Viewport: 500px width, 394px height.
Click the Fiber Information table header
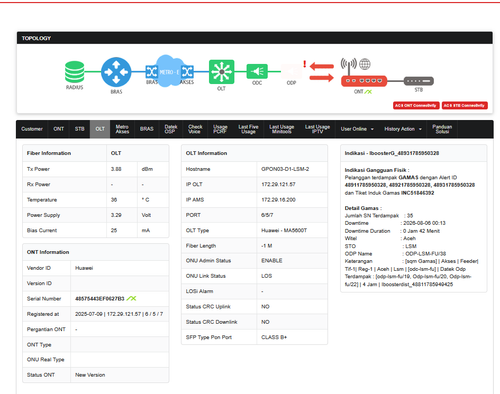coord(96,153)
